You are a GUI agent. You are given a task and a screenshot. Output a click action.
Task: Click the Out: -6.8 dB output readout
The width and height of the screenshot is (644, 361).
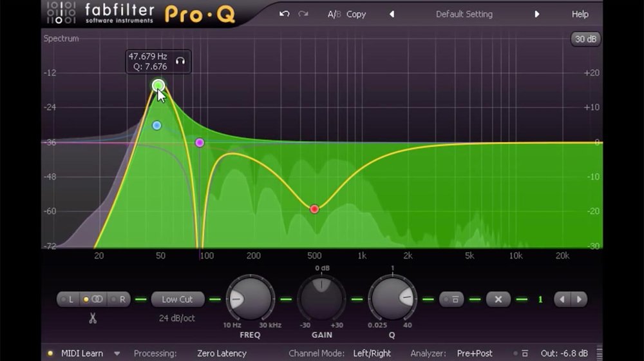[x=564, y=353]
